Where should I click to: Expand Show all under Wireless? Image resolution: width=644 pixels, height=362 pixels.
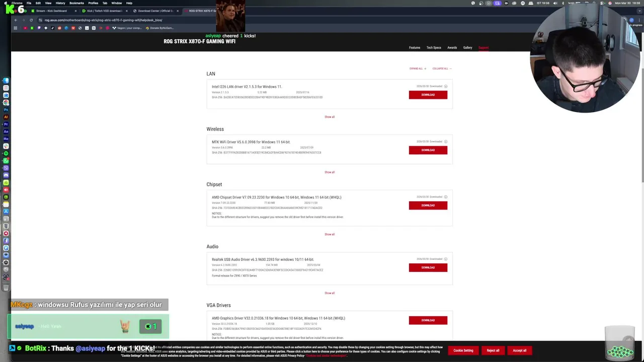click(x=330, y=172)
